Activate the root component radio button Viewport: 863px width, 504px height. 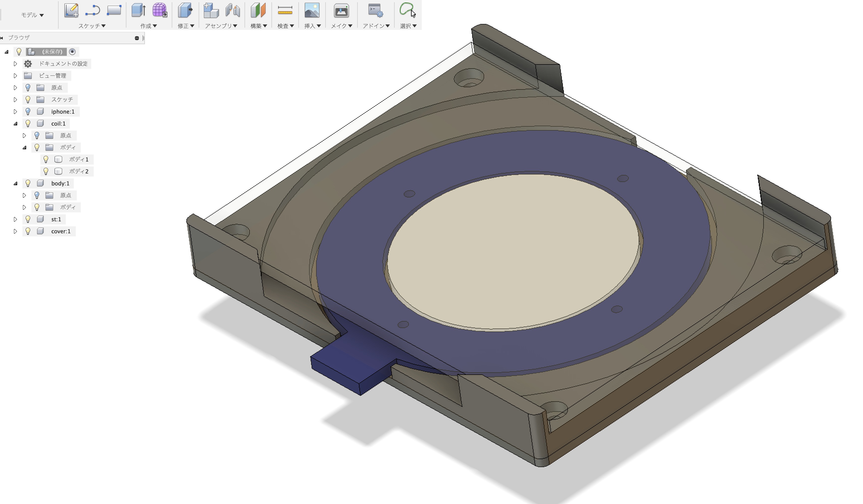tap(72, 52)
